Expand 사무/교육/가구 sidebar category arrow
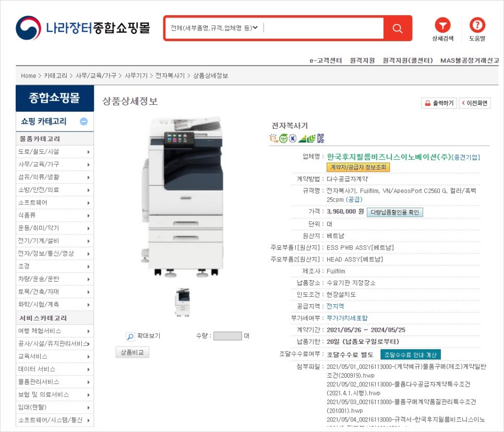The image size is (504, 432). coord(88,164)
